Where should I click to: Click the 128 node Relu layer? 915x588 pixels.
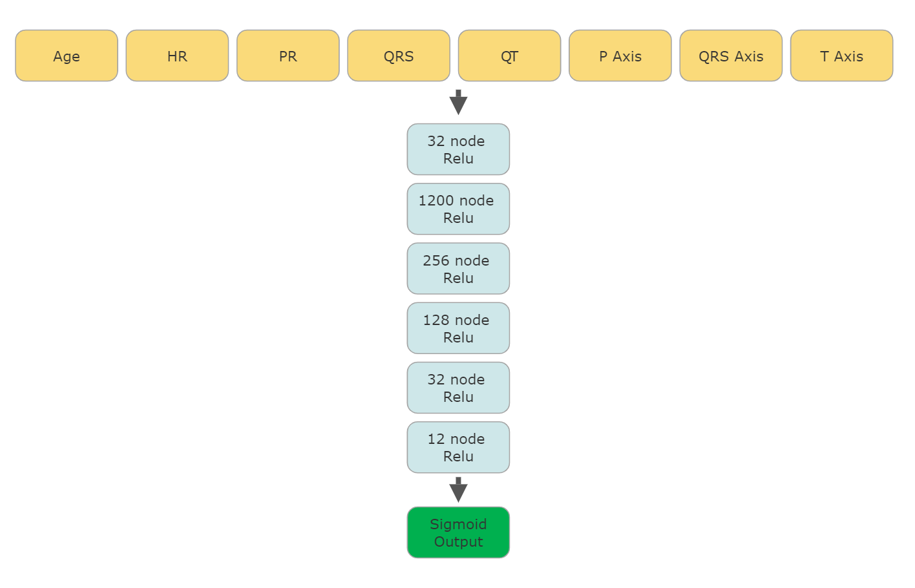coord(458,328)
